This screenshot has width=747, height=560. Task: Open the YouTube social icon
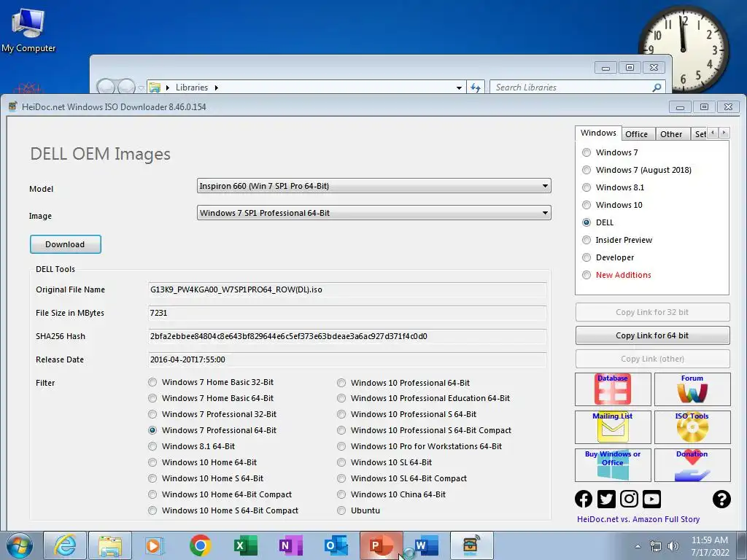(x=651, y=499)
